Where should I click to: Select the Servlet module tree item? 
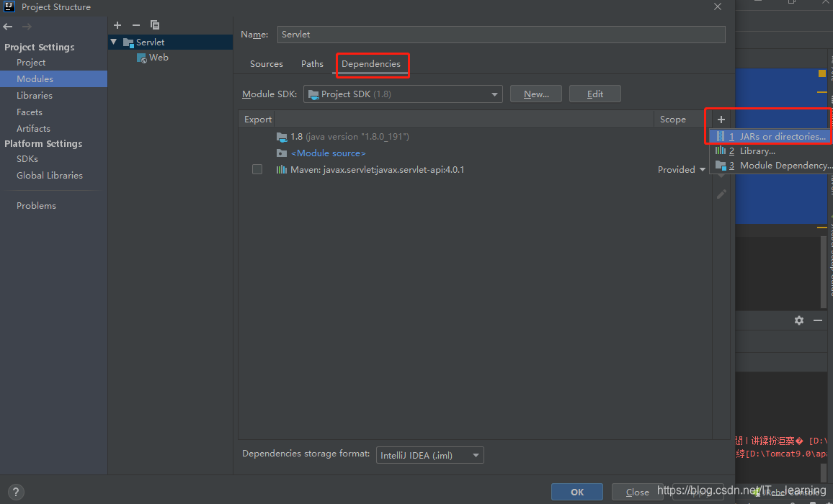[x=171, y=42]
